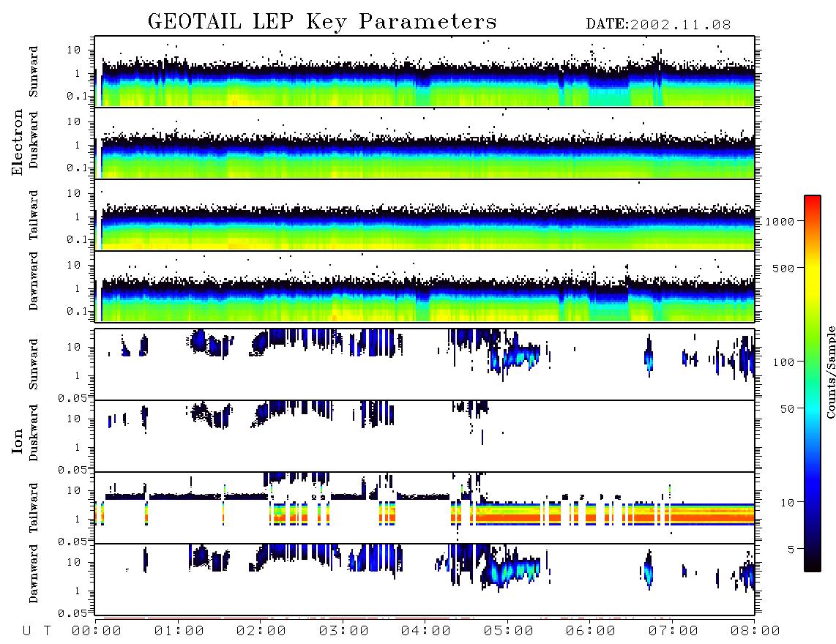Click the "06:00" time tick label
836x644 pixels.
pyautogui.click(x=590, y=632)
